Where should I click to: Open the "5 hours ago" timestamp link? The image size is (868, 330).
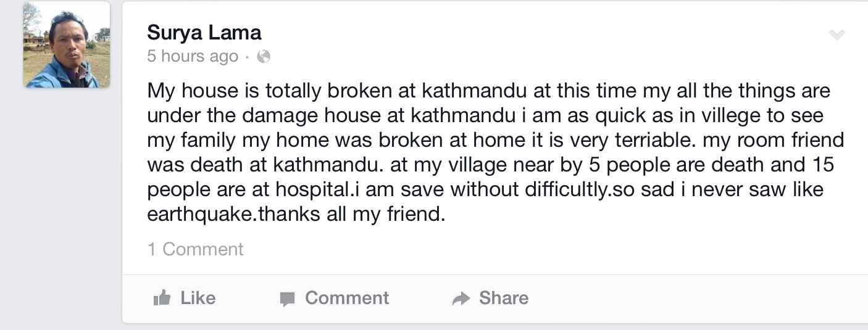(x=192, y=56)
